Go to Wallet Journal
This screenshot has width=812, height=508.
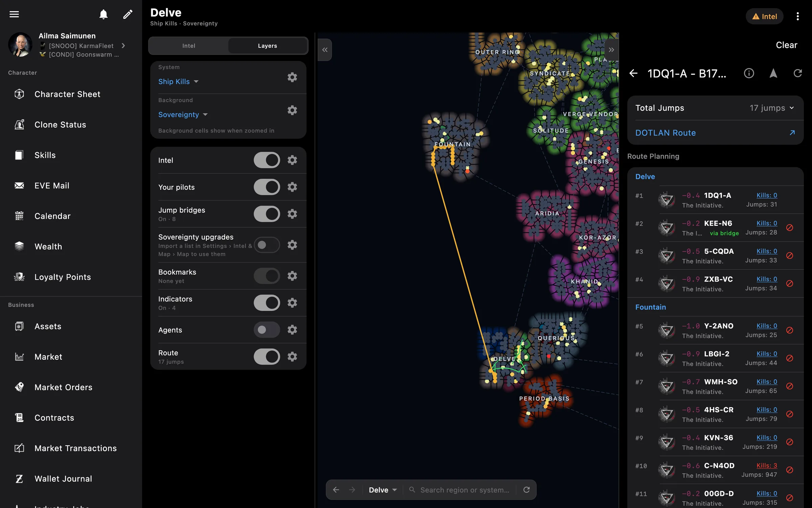click(71, 479)
